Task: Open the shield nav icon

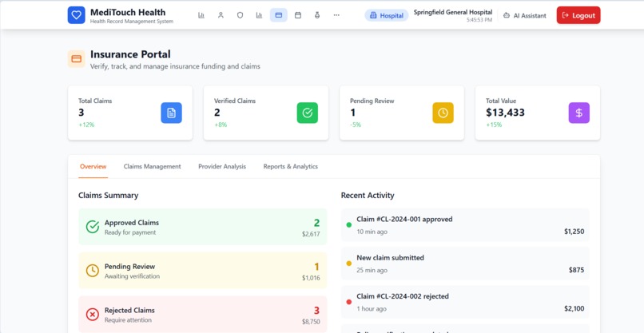Action: [x=240, y=15]
